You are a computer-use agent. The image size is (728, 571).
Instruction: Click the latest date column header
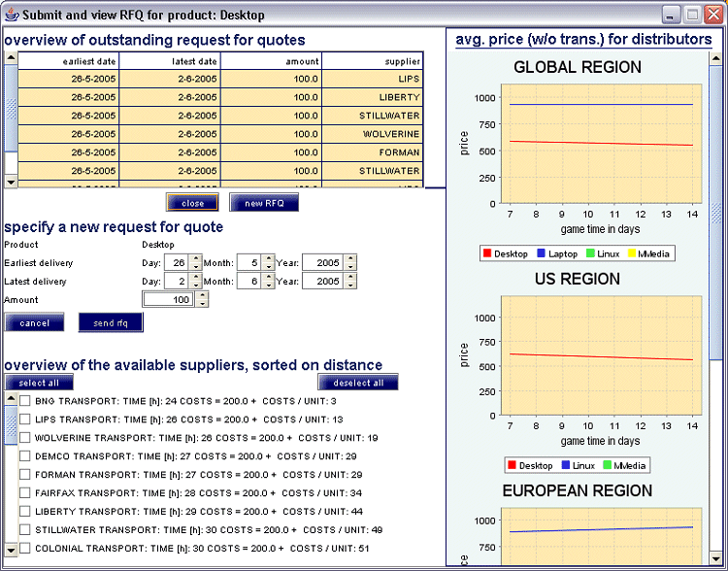(x=170, y=61)
